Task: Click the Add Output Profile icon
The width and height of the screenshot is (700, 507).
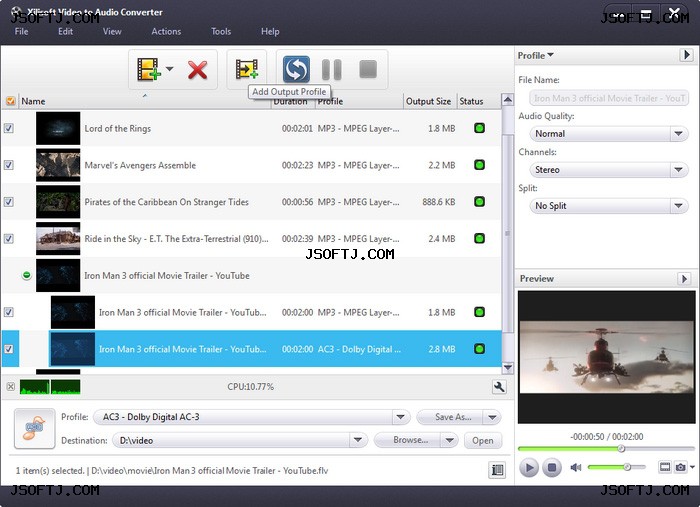Action: (246, 69)
